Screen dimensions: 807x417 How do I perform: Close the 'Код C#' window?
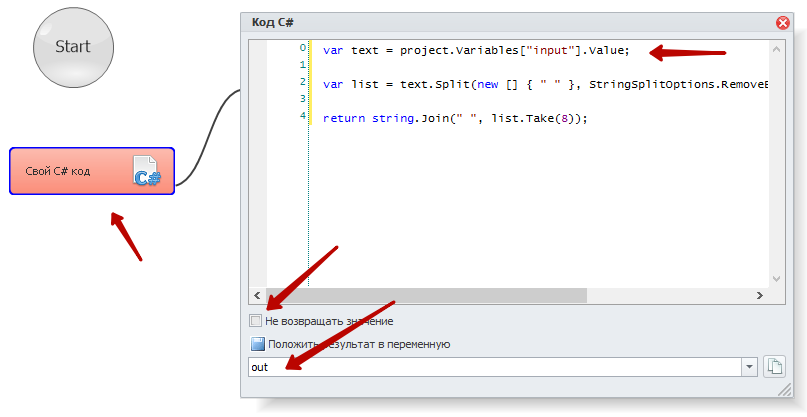[782, 23]
